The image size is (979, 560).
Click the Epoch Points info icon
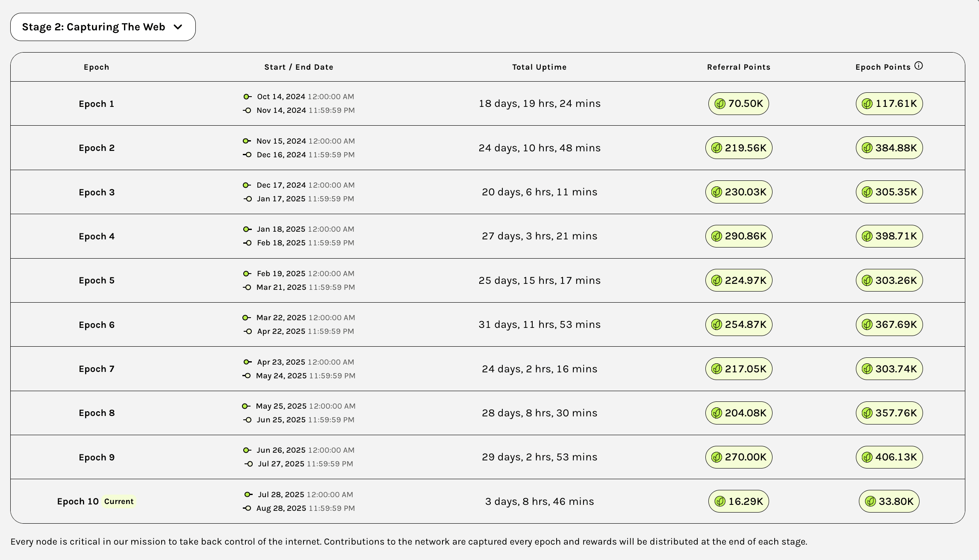(x=918, y=66)
